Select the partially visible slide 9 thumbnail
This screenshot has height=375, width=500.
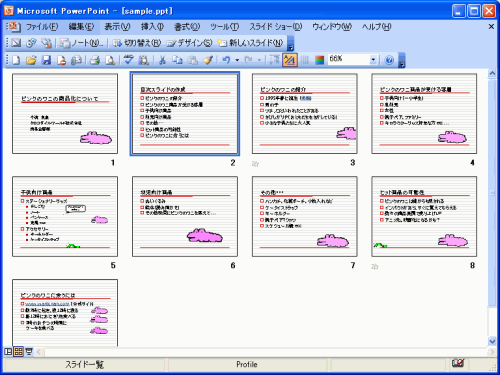[x=65, y=313]
